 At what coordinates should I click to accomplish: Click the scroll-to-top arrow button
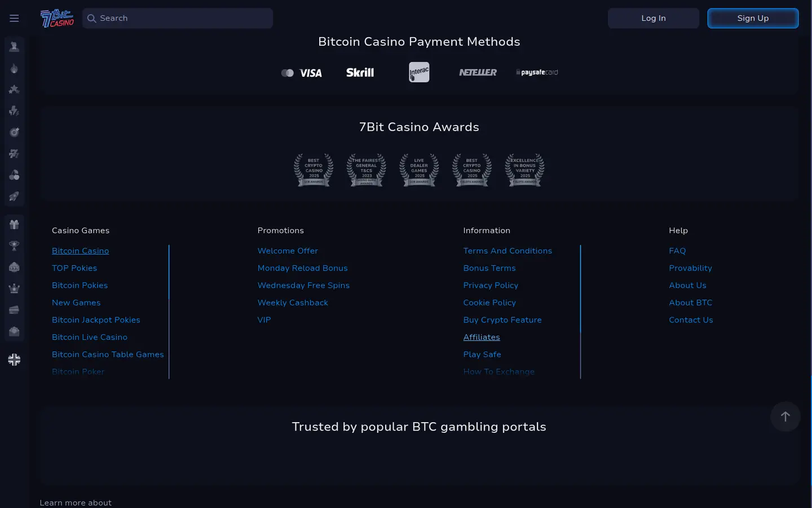[x=785, y=417]
